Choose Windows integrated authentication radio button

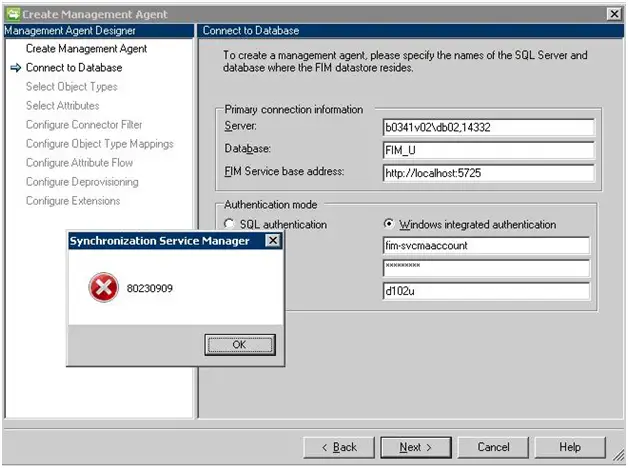[388, 224]
